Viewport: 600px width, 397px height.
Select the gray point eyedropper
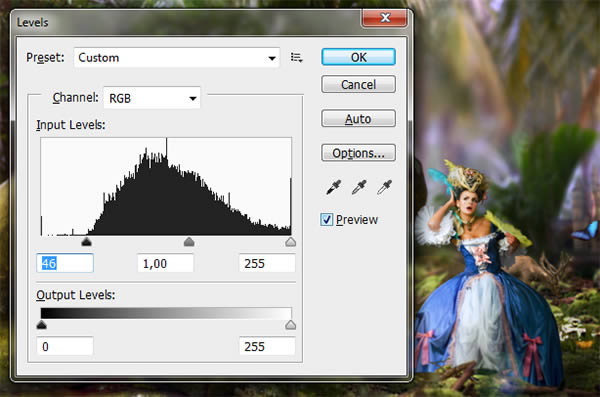359,187
